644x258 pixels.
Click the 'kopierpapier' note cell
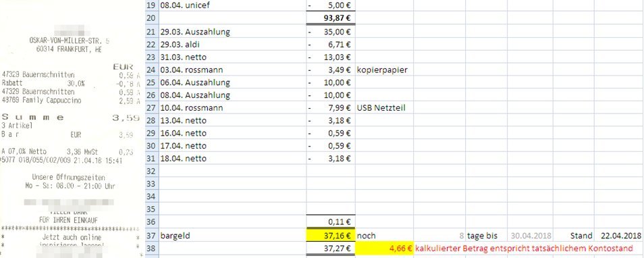click(x=384, y=70)
